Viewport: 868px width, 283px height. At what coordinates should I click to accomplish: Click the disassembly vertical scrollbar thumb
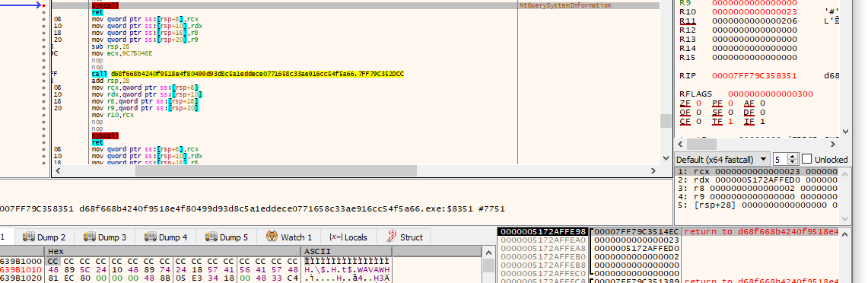pyautogui.click(x=666, y=121)
